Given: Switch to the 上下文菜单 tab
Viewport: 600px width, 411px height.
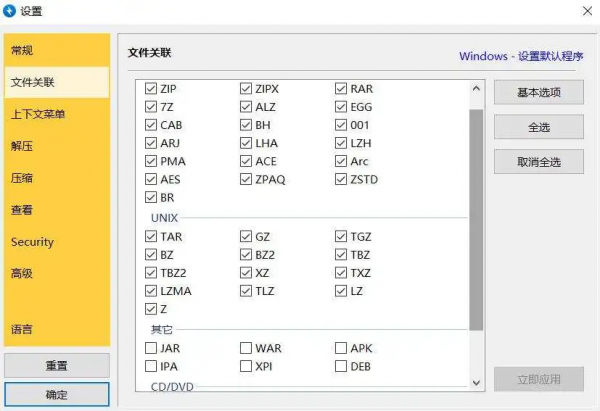Looking at the screenshot, I should (x=57, y=114).
